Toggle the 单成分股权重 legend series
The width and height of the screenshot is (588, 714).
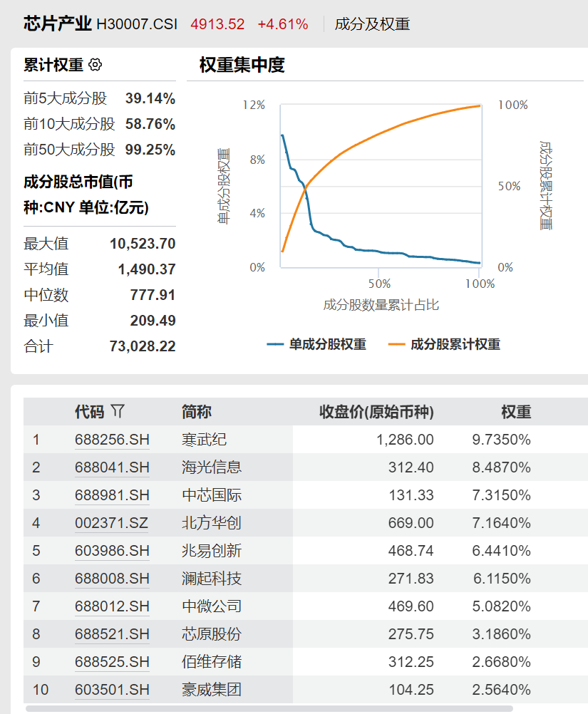316,344
